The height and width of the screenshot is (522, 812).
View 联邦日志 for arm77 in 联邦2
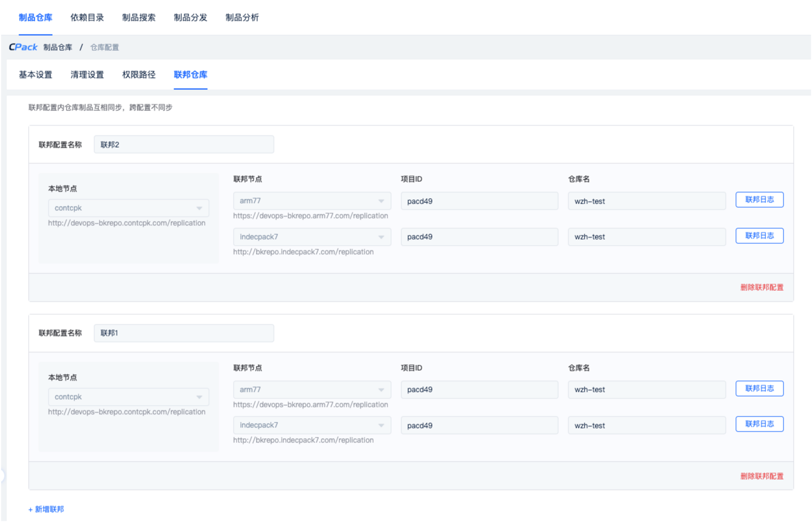(759, 200)
